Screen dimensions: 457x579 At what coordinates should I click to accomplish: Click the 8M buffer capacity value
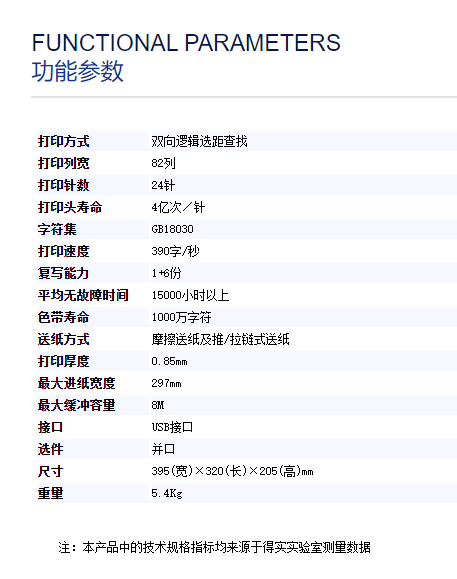(x=158, y=405)
